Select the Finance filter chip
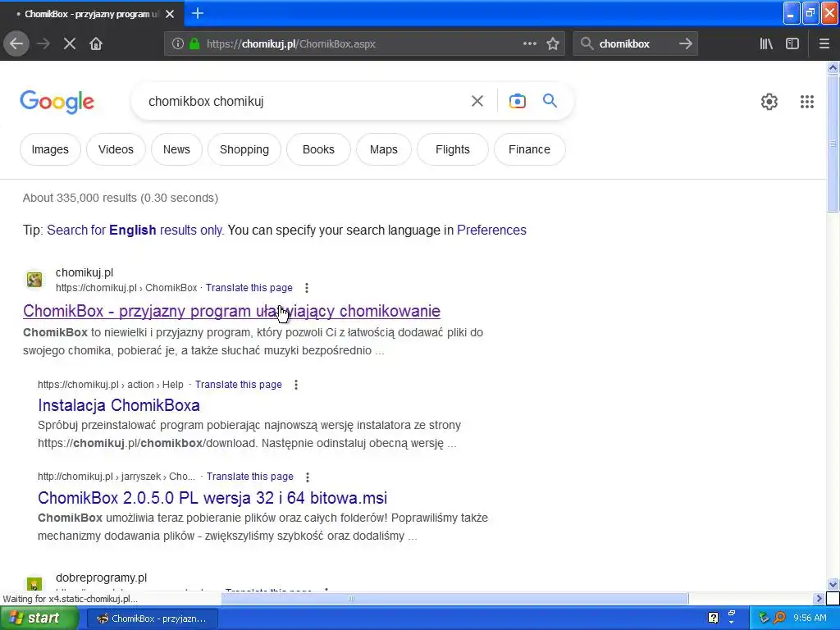The image size is (840, 630). coord(529,149)
